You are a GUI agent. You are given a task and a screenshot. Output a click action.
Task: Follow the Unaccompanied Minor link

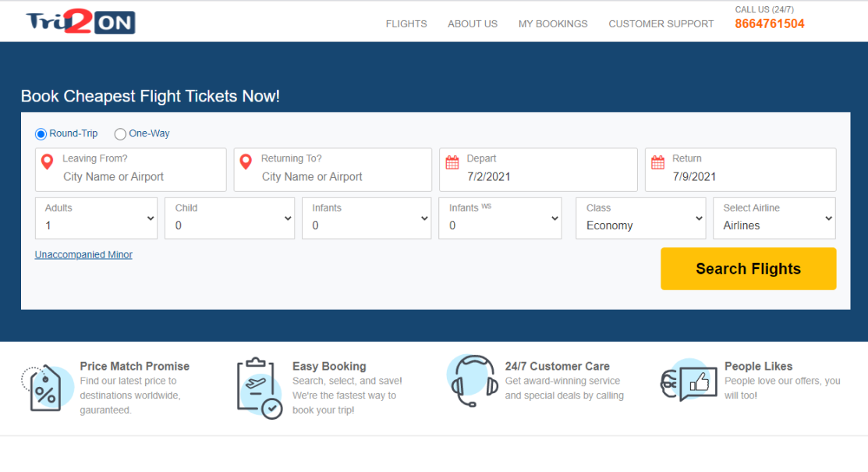[83, 255]
